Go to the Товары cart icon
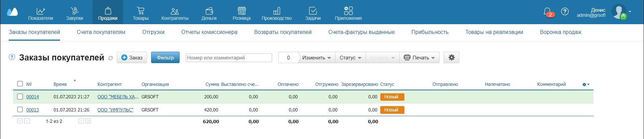644x139 pixels. [x=141, y=11]
